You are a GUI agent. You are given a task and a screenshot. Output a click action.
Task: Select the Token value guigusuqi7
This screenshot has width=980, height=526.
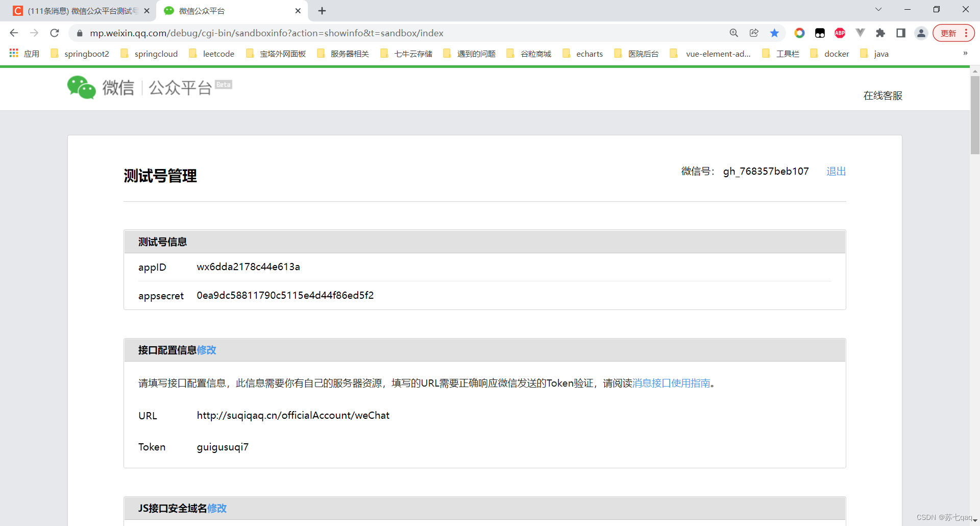(x=223, y=447)
